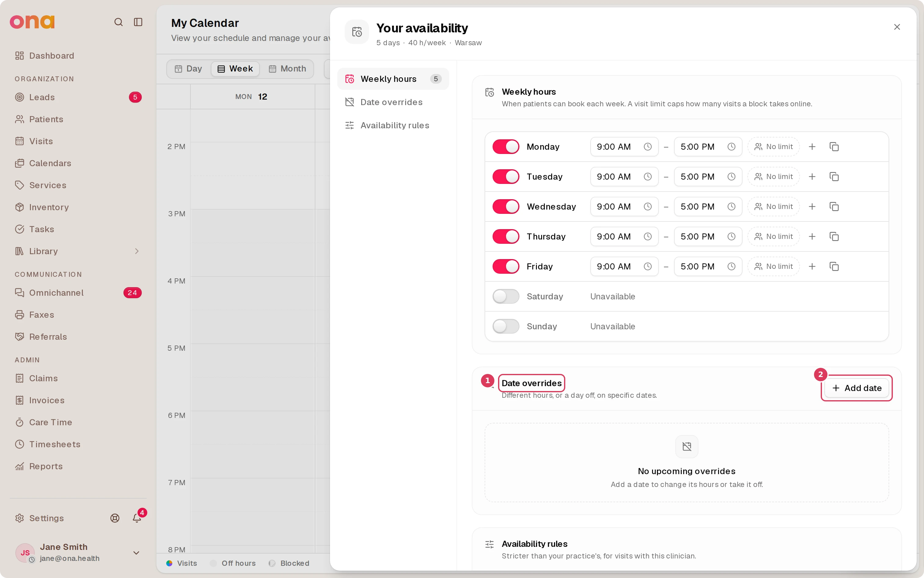
Task: Open Thursday start time 9:00 AM field
Action: tap(624, 237)
